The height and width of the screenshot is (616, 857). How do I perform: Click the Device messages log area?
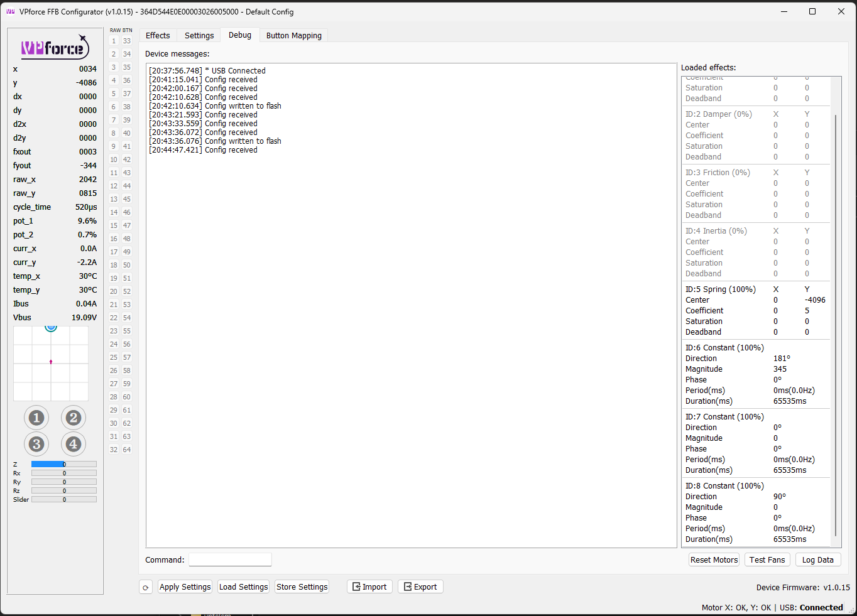(x=412, y=305)
